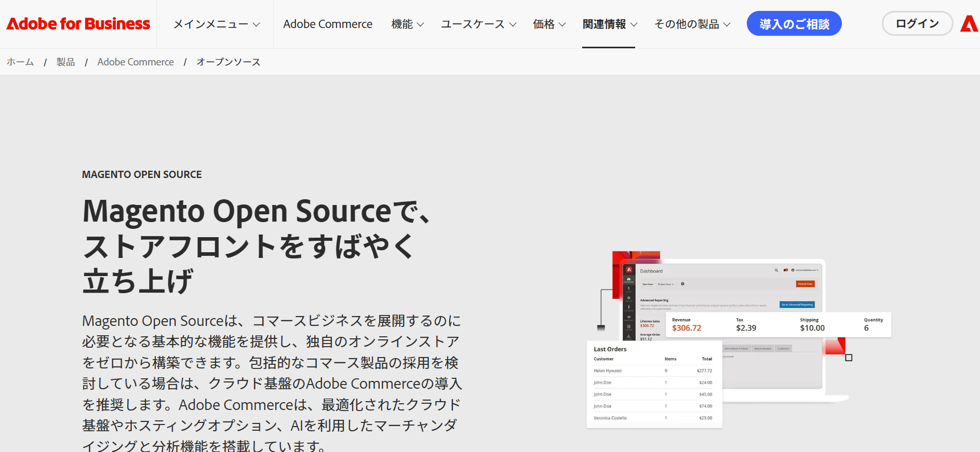The height and width of the screenshot is (452, 980).
Task: Click the MAGENTO OPEN SOURCE label
Action: tap(142, 174)
